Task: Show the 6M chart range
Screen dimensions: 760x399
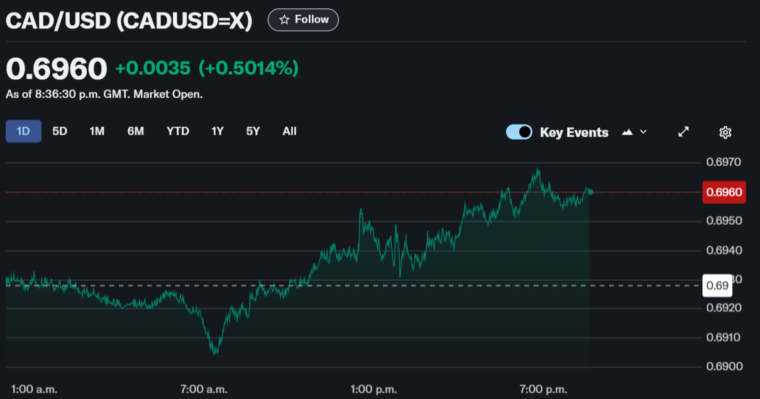Action: click(136, 131)
